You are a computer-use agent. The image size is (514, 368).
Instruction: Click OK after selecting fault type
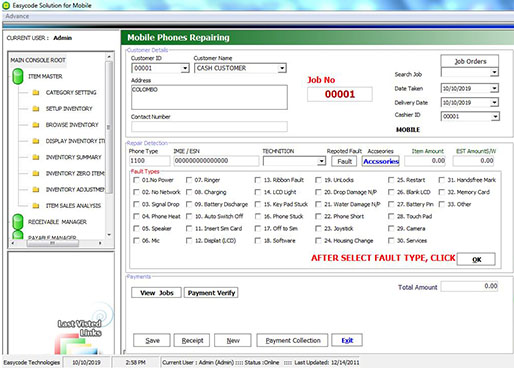point(476,259)
